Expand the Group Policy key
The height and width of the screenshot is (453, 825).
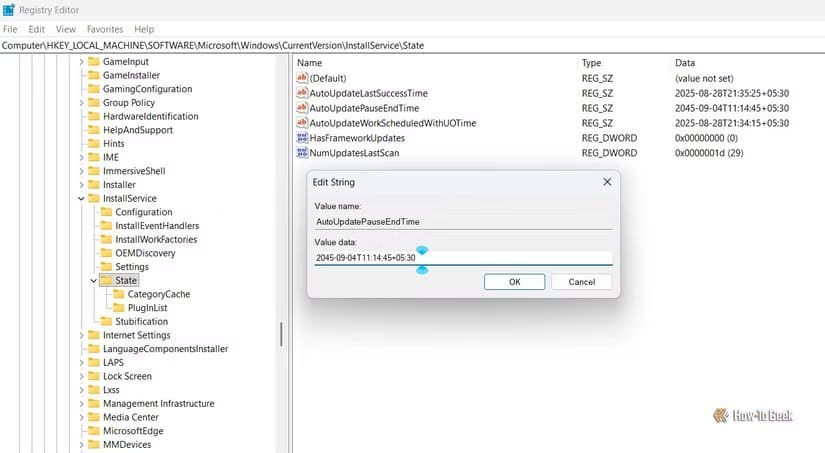pos(82,103)
